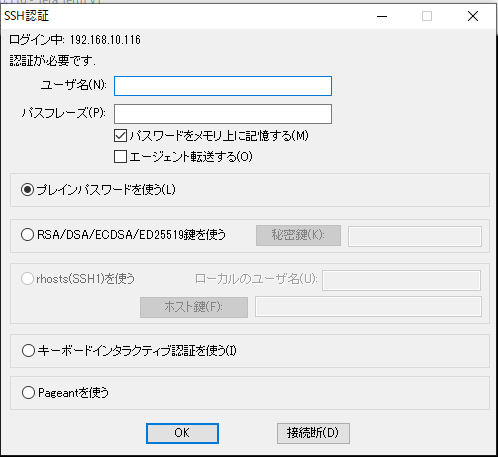Select キーボードインタラクティブ認証を使う radio button
498x457 pixels.
(x=28, y=351)
